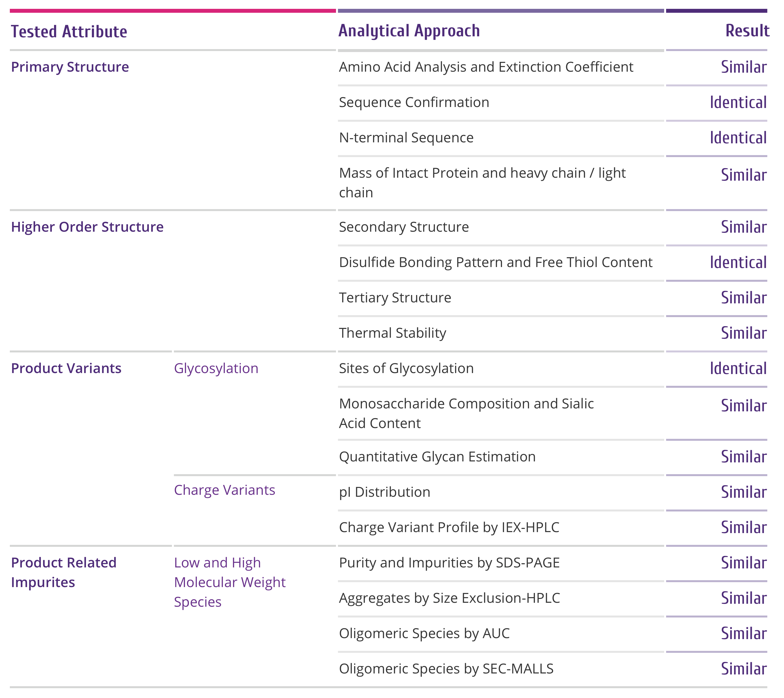This screenshot has width=784, height=698.
Task: Select Quantitative Glycan Estimation text
Action: pyautogui.click(x=437, y=457)
